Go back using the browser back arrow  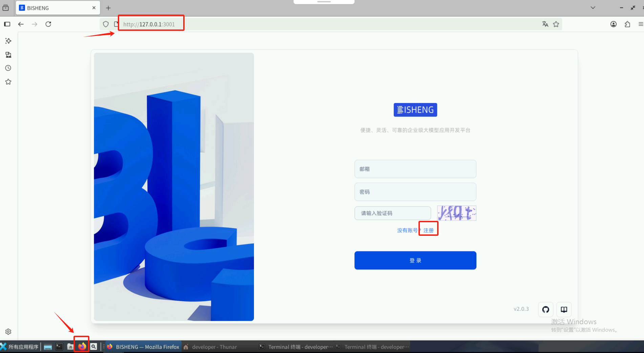coord(21,24)
